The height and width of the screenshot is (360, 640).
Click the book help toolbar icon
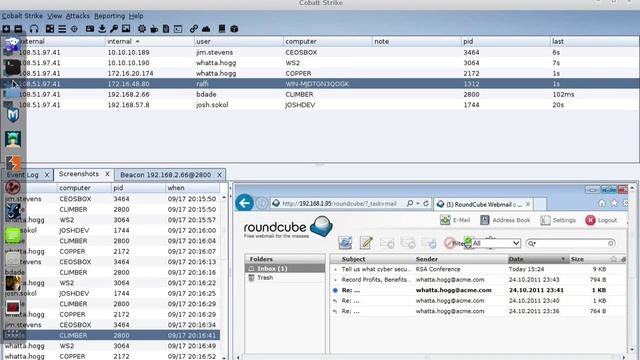222,29
